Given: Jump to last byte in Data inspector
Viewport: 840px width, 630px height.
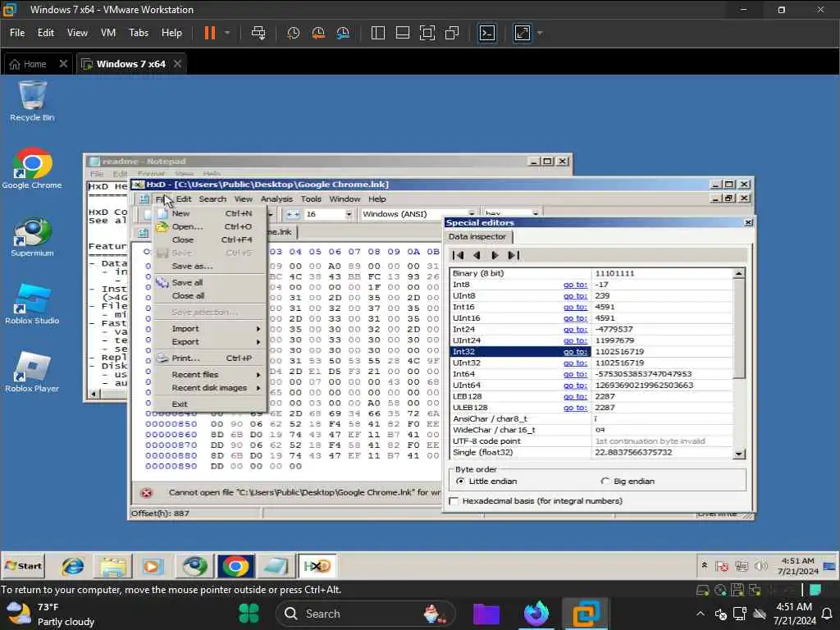Looking at the screenshot, I should tap(514, 256).
